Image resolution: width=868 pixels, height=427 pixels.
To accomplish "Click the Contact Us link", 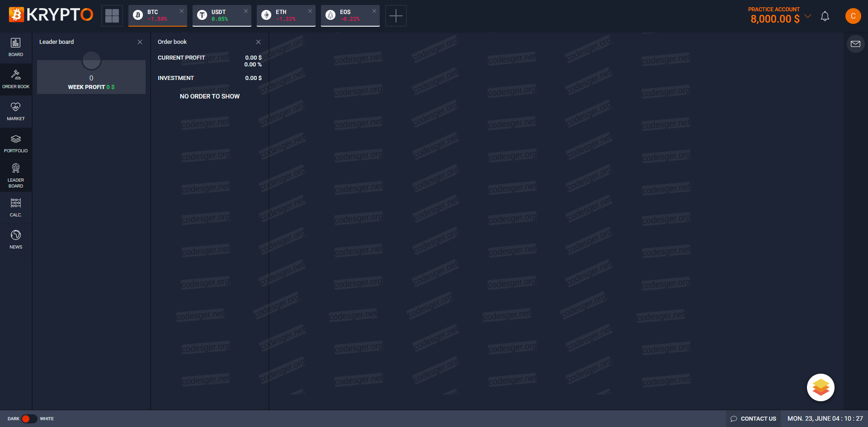I will tap(753, 419).
